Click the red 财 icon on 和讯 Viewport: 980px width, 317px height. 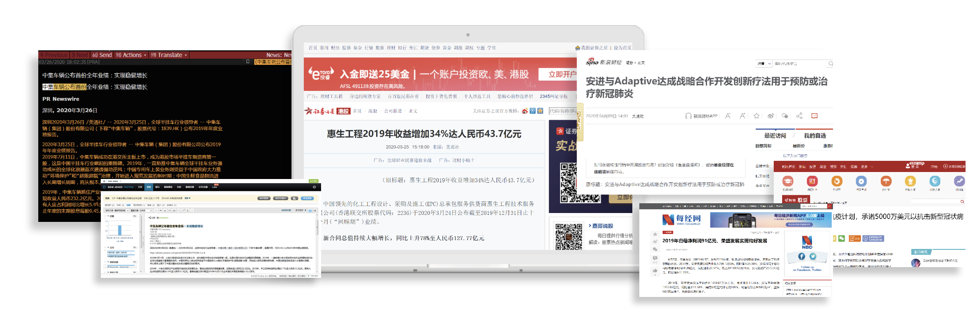coord(812,181)
